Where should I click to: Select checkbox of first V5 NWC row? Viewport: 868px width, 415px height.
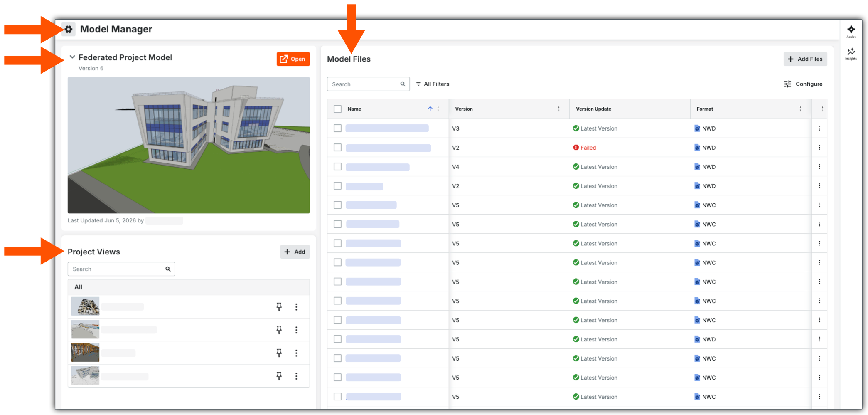[337, 205]
